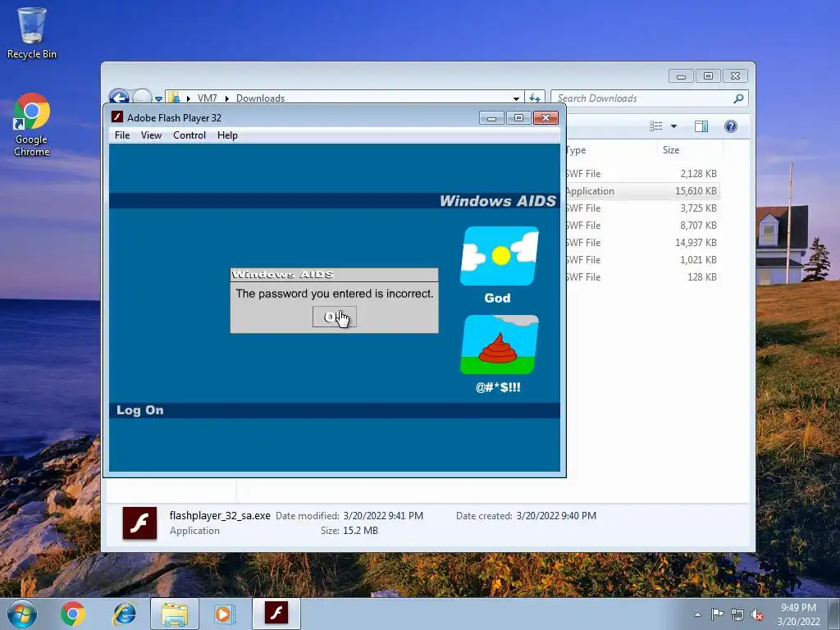Viewport: 840px width, 630px height.
Task: Select the 14,937 KB SWF file row
Action: point(641,242)
